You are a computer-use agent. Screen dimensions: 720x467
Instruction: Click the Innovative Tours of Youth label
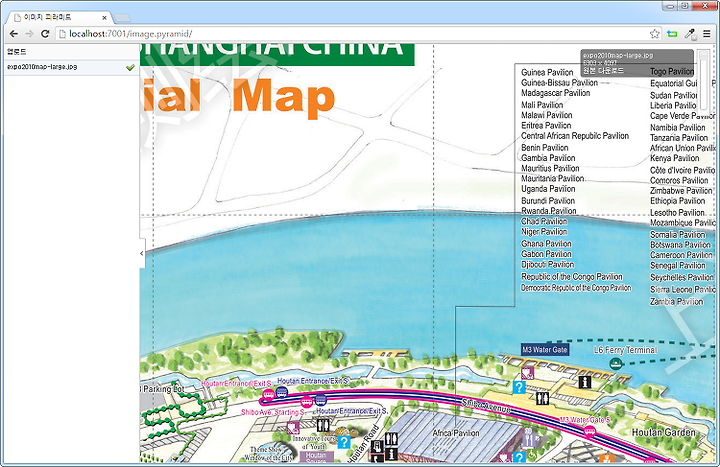coord(315,442)
